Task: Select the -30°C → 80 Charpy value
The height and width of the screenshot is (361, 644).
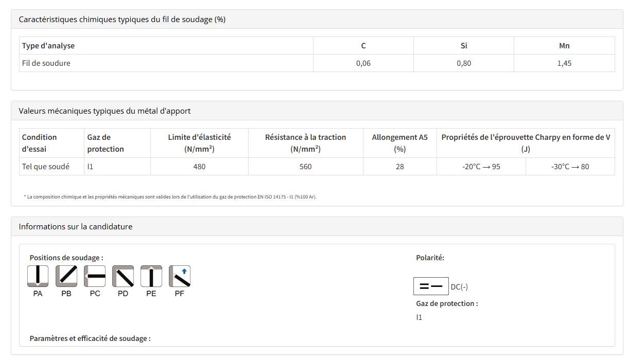Action: tap(570, 167)
